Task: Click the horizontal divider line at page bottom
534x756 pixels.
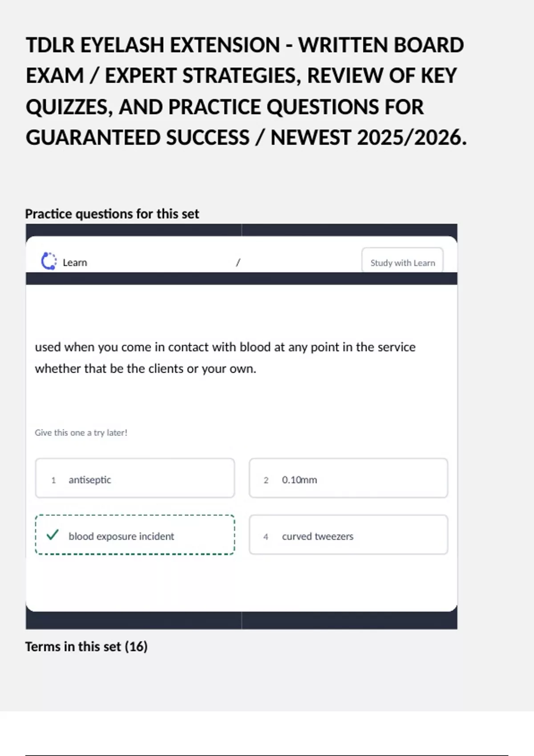Action: (266, 755)
